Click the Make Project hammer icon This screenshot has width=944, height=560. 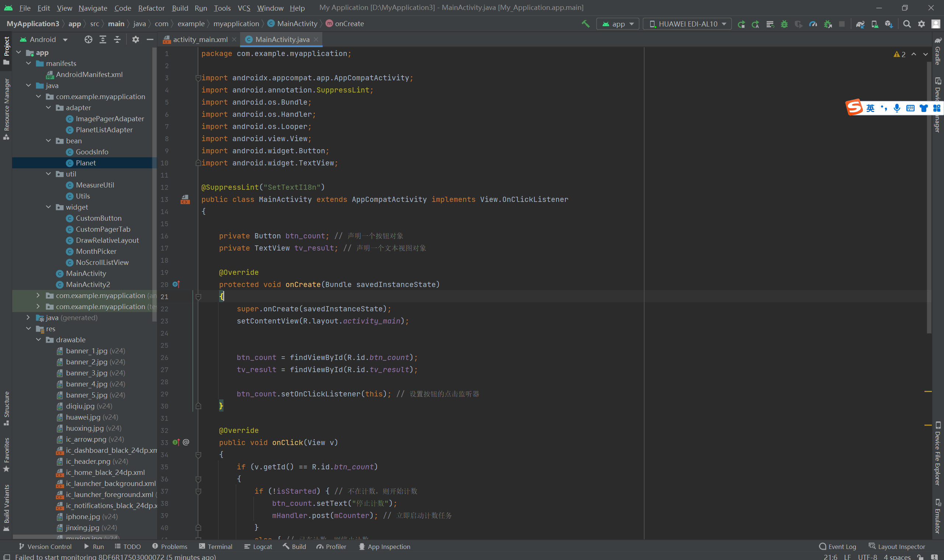point(585,24)
